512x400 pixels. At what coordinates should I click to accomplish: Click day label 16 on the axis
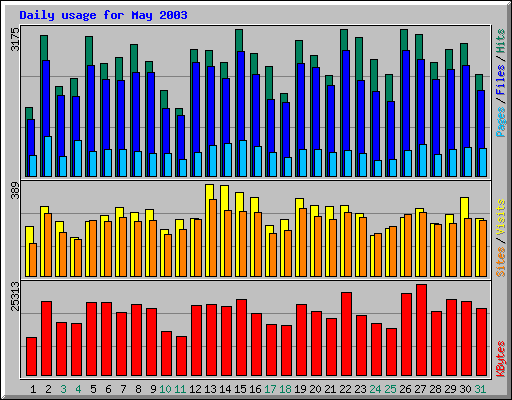[255, 389]
